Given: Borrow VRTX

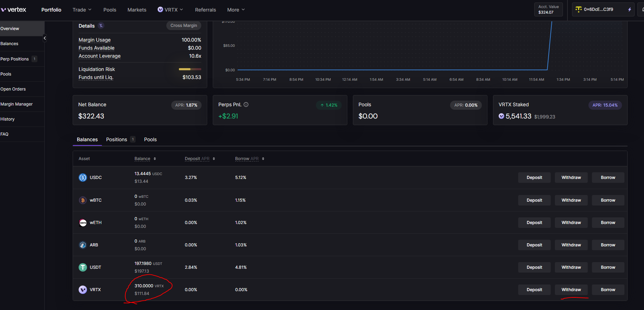Looking at the screenshot, I should click(x=608, y=290).
